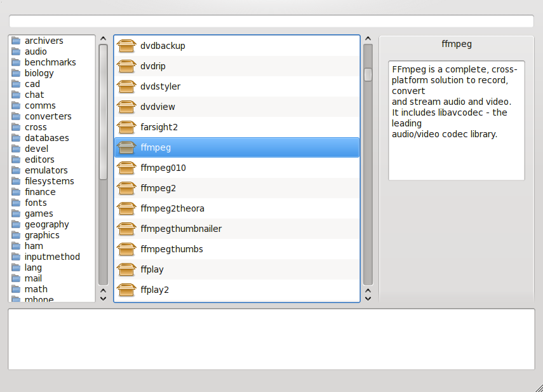Open the fonts category
Image resolution: width=543 pixels, height=392 pixels.
(x=36, y=203)
